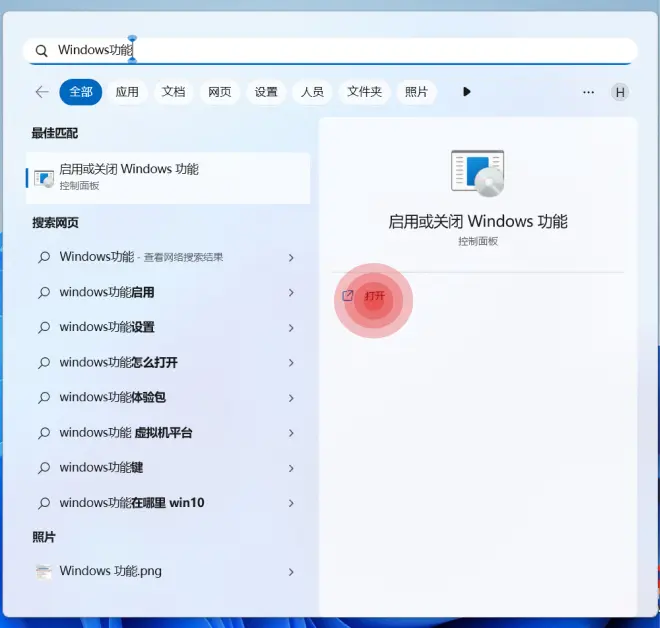660x628 pixels.
Task: Click the Windows 功能.png file thumbnail
Action: pos(43,572)
